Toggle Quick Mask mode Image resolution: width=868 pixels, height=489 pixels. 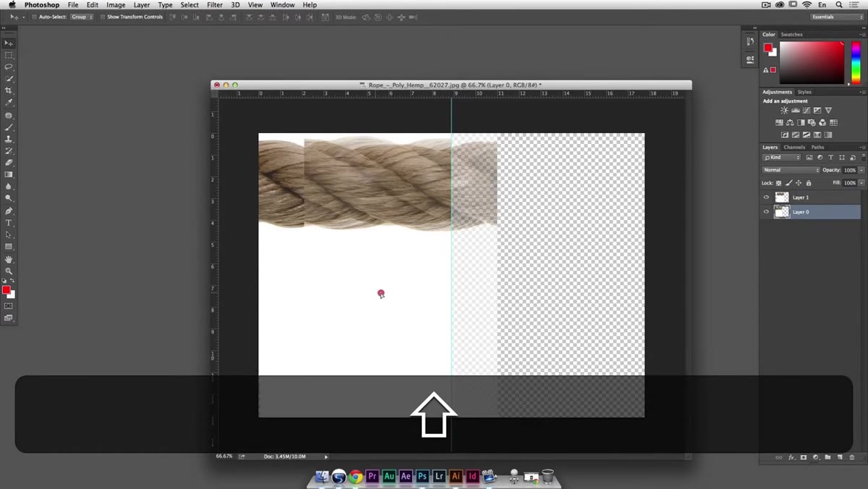[x=9, y=306]
